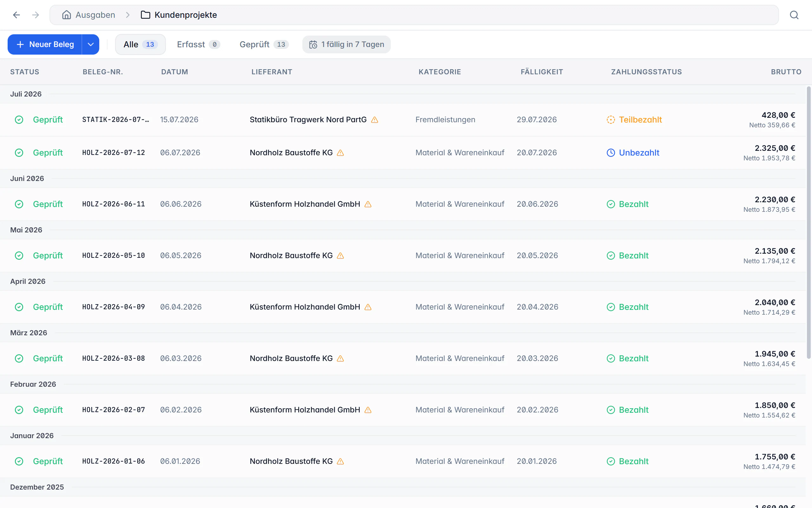Viewport: 812px width, 508px height.
Task: Sort by the BELEG-NR. column header
Action: click(x=103, y=72)
